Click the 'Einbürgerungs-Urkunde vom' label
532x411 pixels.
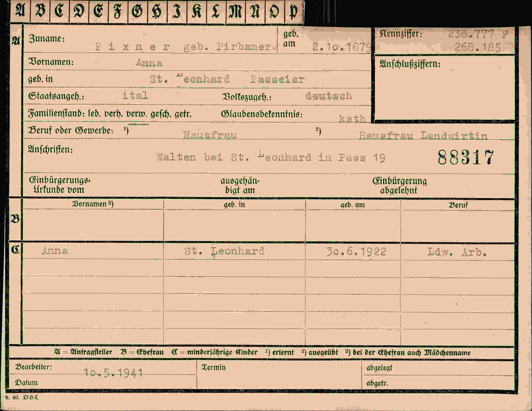tap(59, 185)
